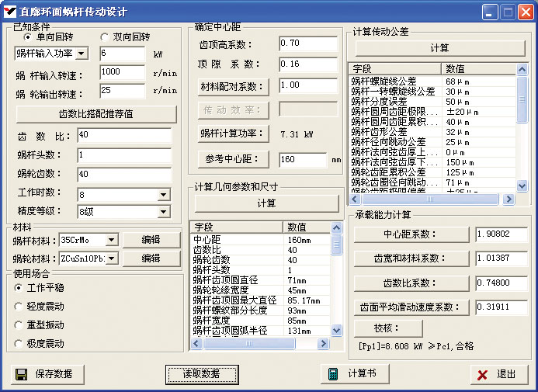The image size is (538, 392).
Task: Expand the 工作时数 dropdown list
Action: pyautogui.click(x=163, y=195)
